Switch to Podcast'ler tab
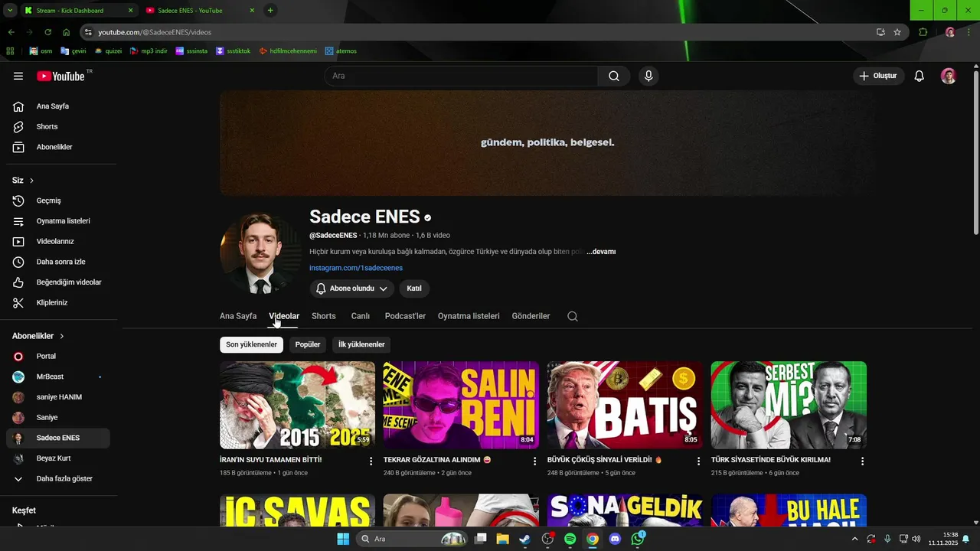980x551 pixels. pos(405,316)
